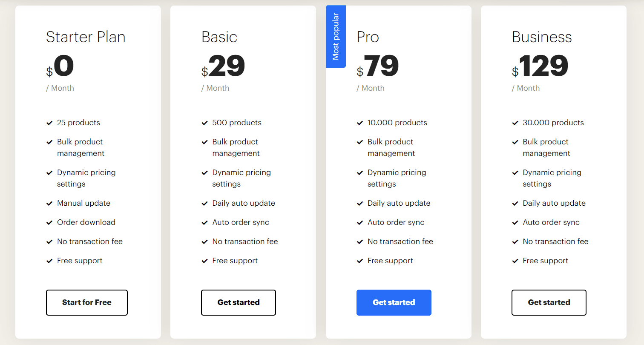Click the Start for Free button
644x345 pixels.
[86, 302]
